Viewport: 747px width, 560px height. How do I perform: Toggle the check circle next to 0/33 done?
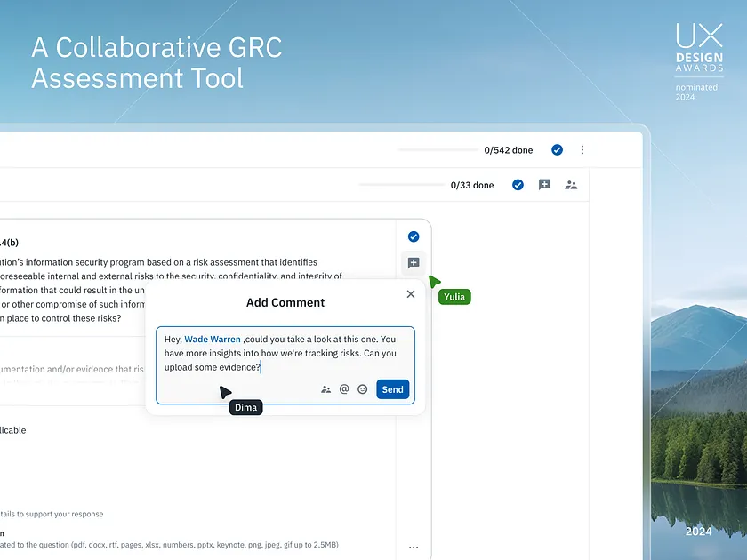click(518, 185)
